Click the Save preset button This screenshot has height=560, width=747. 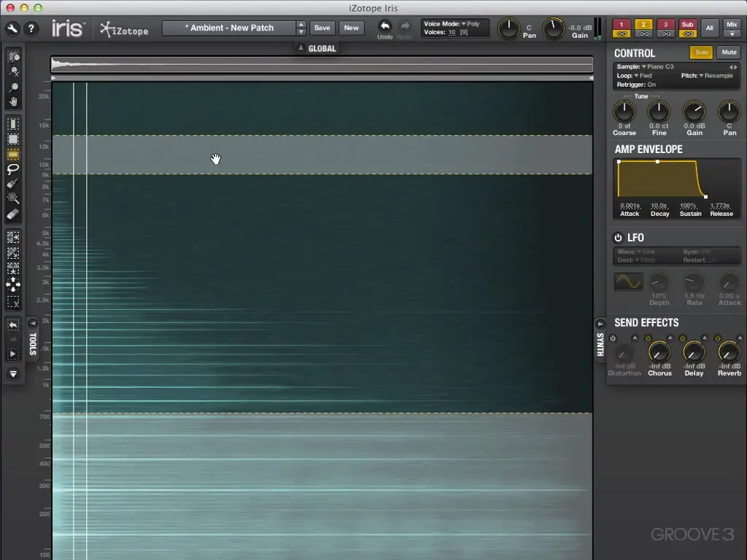[322, 28]
